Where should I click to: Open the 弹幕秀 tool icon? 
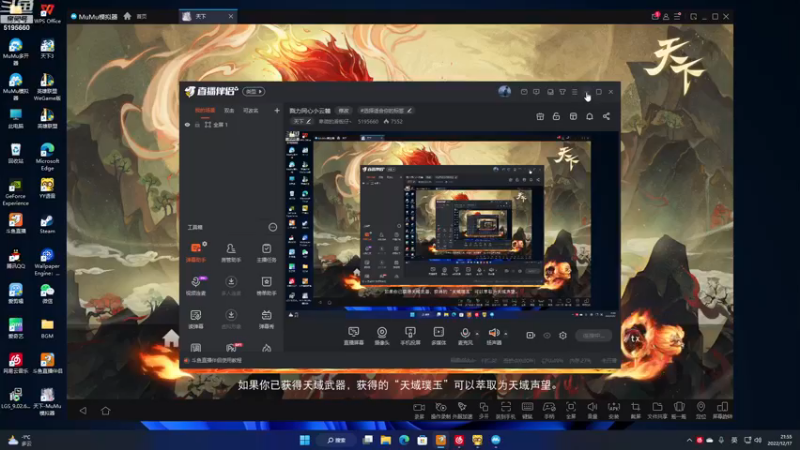(266, 319)
